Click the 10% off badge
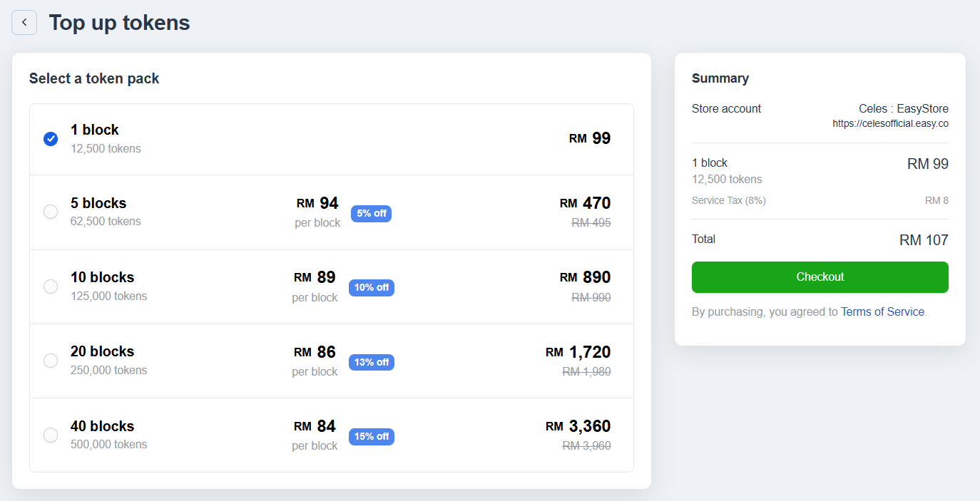Viewport: 980px width, 501px height. click(371, 288)
